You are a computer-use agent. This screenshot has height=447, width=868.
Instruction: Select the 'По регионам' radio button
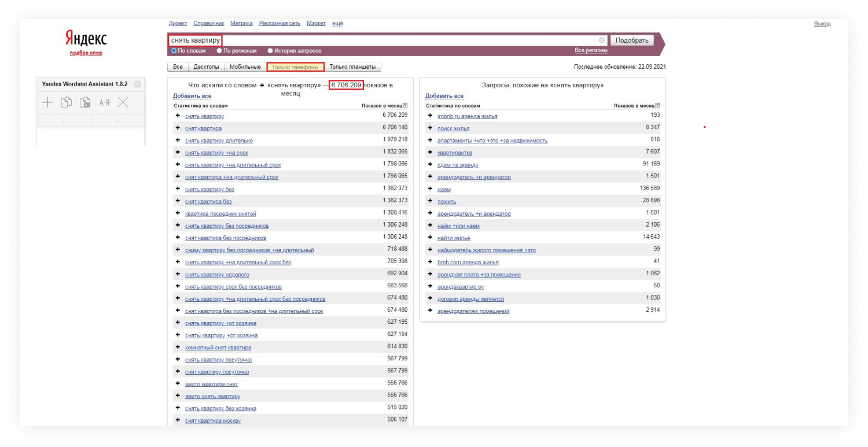219,51
